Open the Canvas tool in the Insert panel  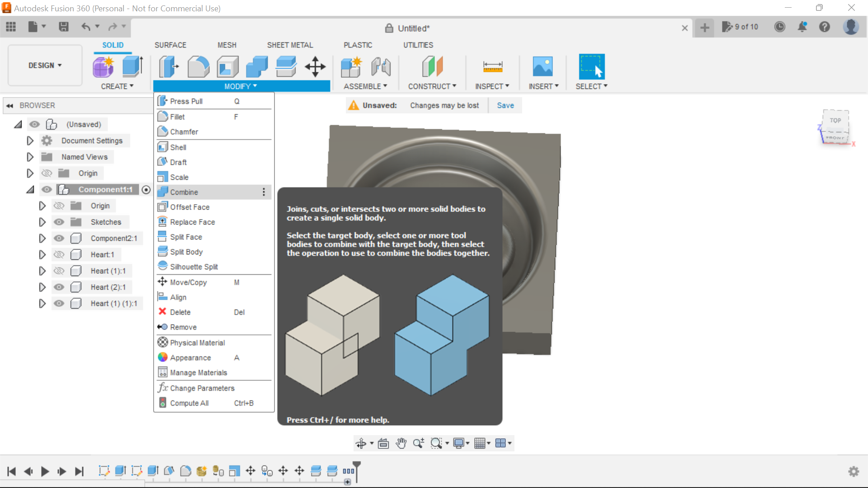coord(543,66)
